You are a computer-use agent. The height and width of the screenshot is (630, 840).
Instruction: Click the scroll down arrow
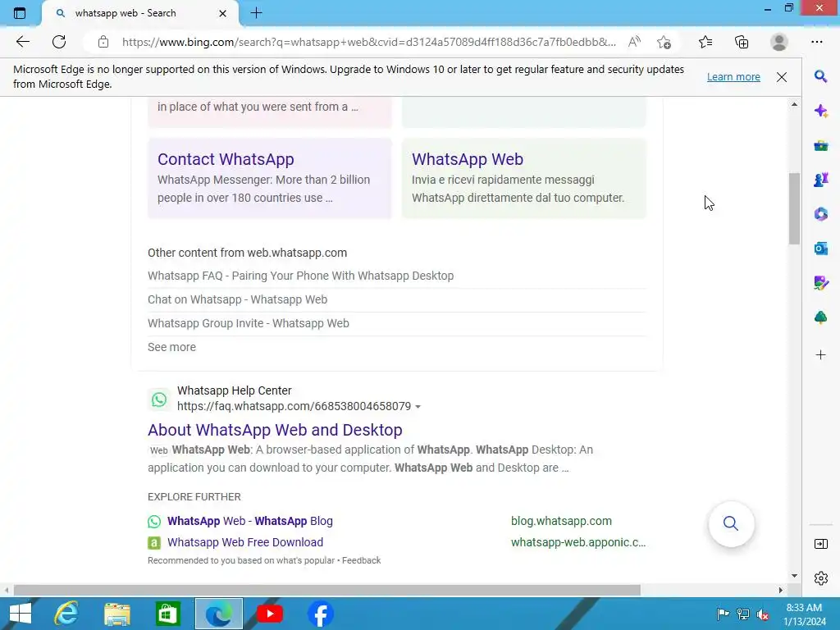[x=794, y=576]
